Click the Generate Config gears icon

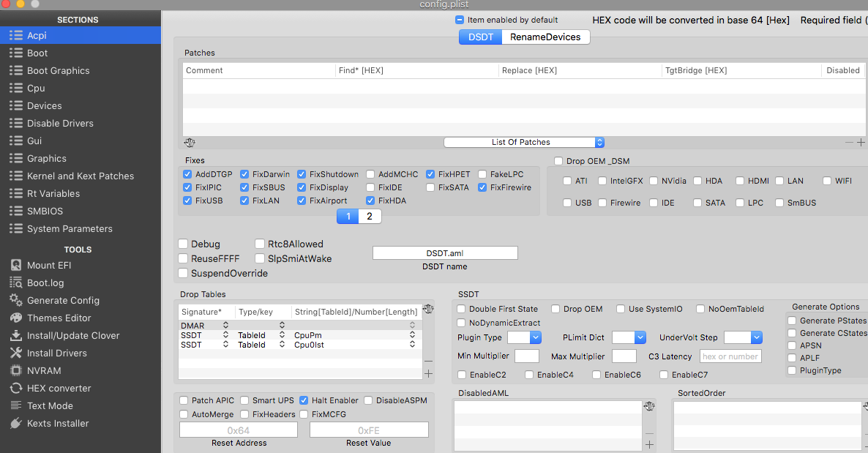tap(16, 300)
